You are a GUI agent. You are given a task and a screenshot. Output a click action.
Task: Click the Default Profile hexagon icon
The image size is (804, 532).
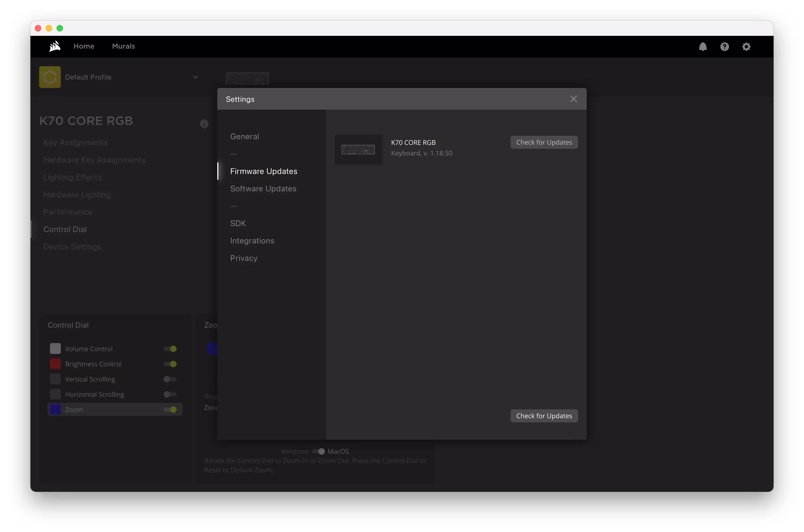[50, 77]
